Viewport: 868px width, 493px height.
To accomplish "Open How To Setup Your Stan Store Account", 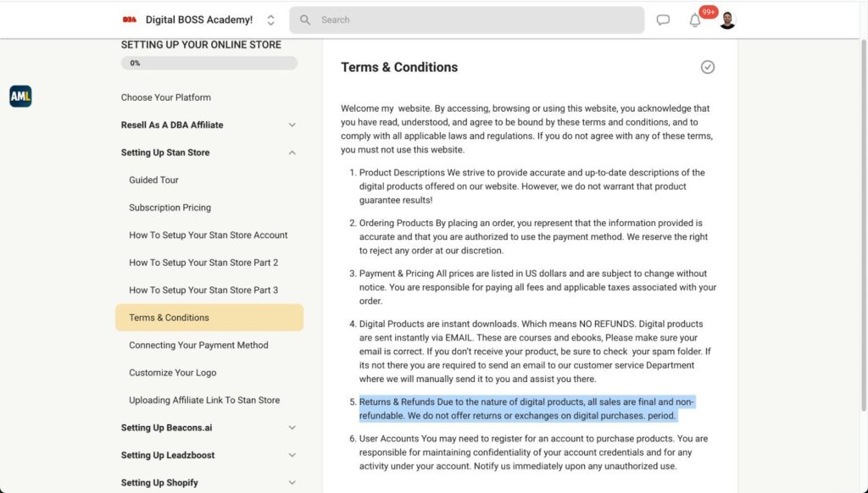I will (209, 235).
